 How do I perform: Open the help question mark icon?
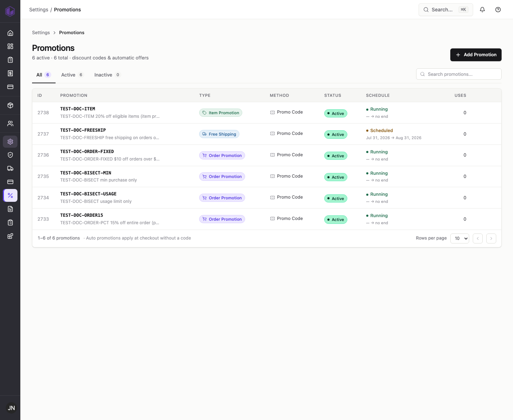point(498,10)
